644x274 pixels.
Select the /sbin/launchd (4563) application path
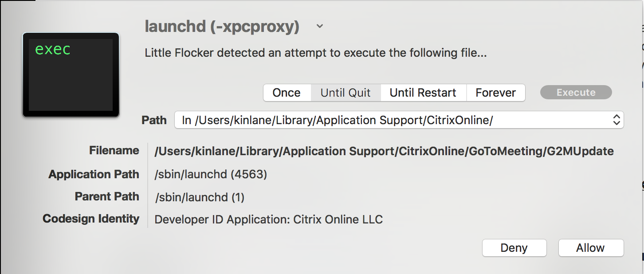[x=211, y=175]
